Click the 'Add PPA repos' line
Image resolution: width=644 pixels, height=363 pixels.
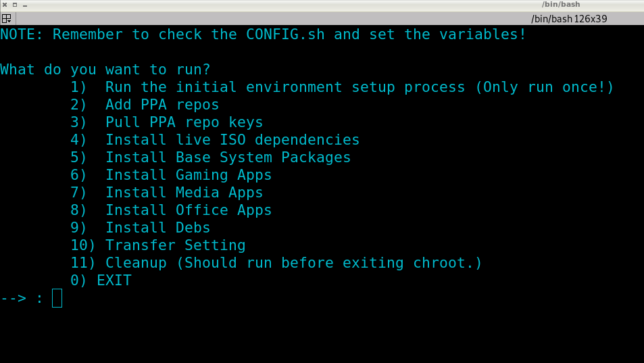click(x=145, y=105)
